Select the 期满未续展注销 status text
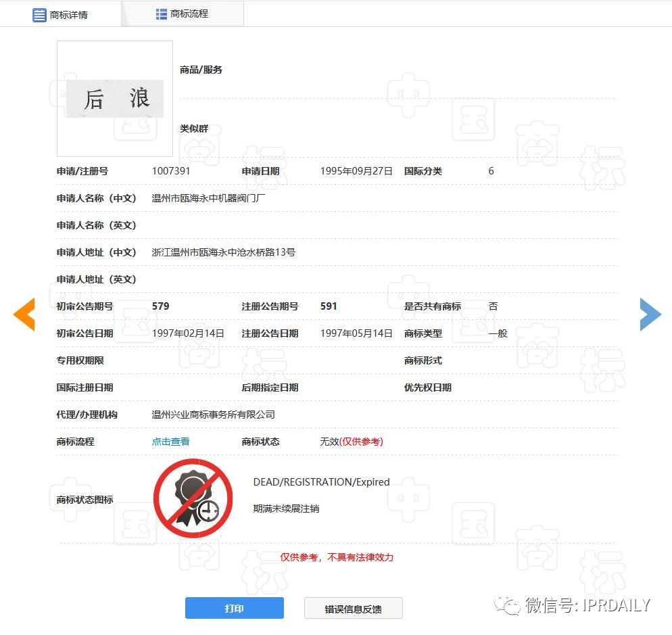Viewport: 672px width, 635px height. [287, 508]
